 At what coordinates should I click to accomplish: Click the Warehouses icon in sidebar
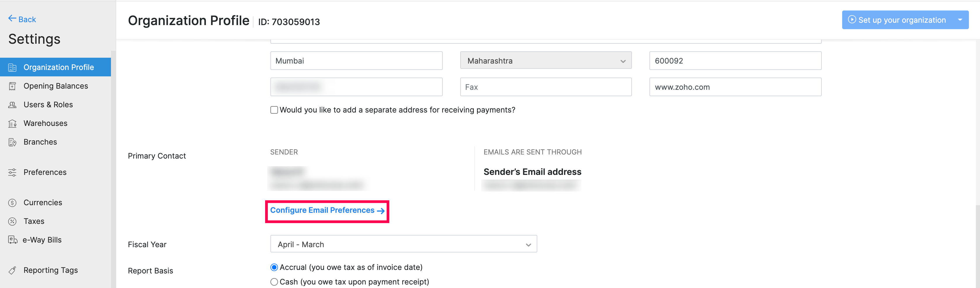tap(12, 124)
